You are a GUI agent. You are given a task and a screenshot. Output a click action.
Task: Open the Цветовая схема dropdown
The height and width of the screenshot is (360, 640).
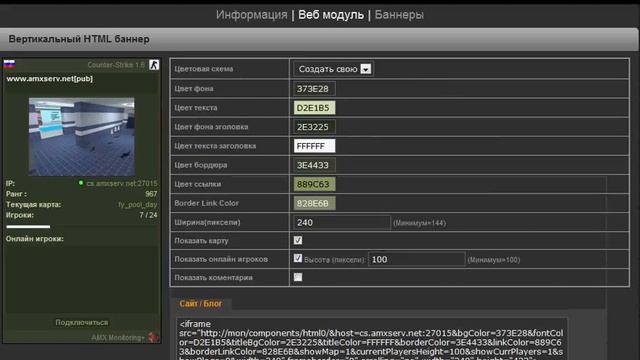click(333, 69)
